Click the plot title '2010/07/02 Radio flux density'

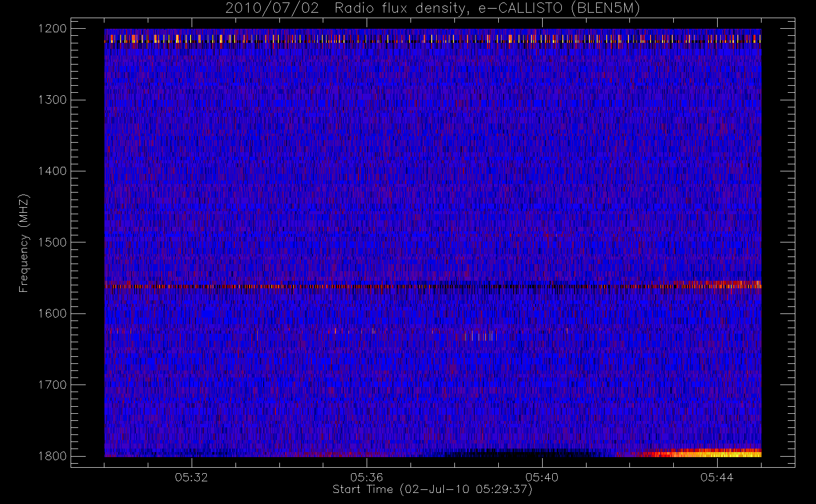coord(433,9)
